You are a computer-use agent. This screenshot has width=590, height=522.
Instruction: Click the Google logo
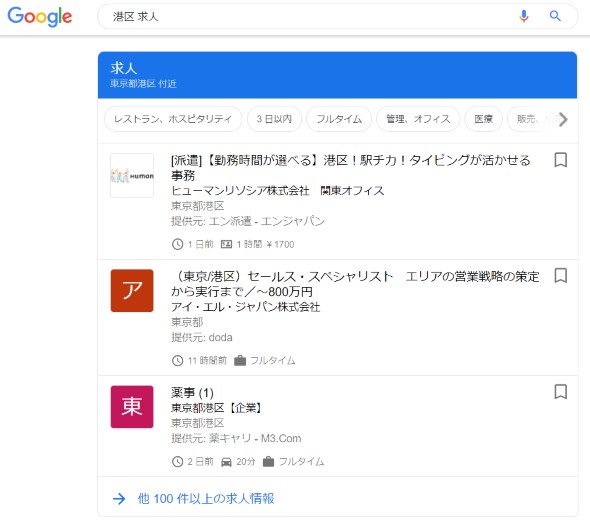tap(40, 17)
